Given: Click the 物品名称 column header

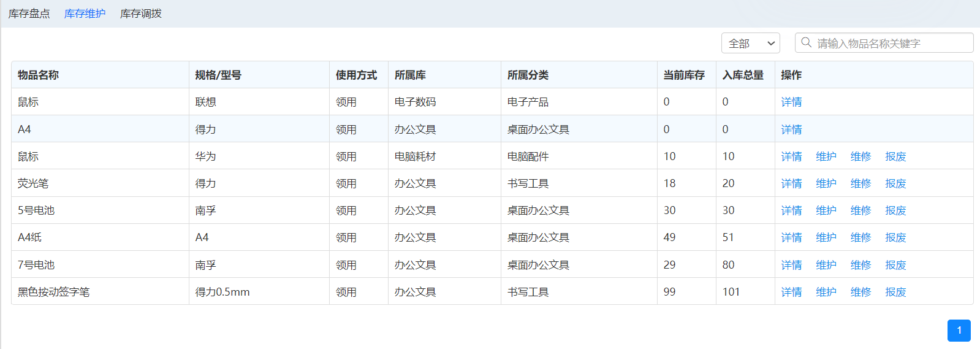Looking at the screenshot, I should [x=38, y=75].
